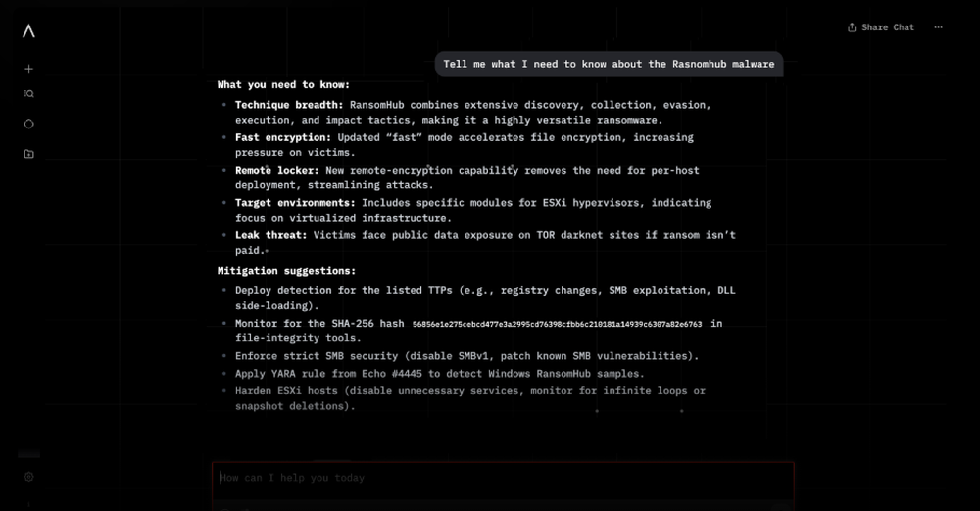Click the 'Technique breadth:' bullet label
Screen dimensions: 980x511
[289, 105]
